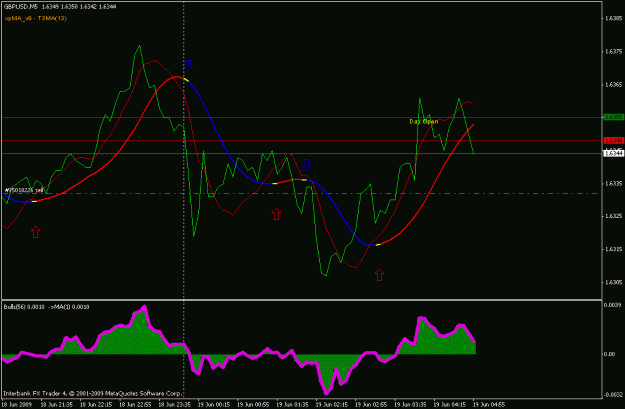625x409 pixels.
Task: Click the 1.6315 price scale label
Action: pyautogui.click(x=613, y=249)
